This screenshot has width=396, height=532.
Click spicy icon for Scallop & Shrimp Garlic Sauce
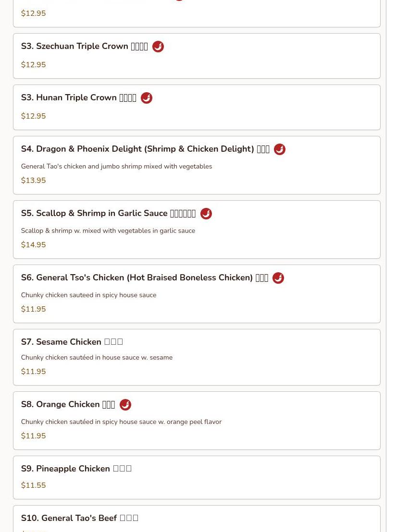[x=206, y=214]
